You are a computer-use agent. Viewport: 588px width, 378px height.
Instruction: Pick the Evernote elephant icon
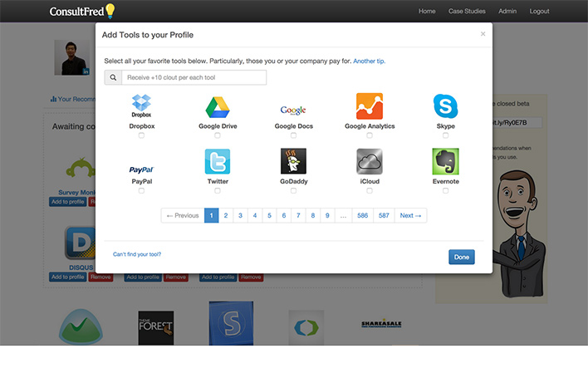[445, 161]
